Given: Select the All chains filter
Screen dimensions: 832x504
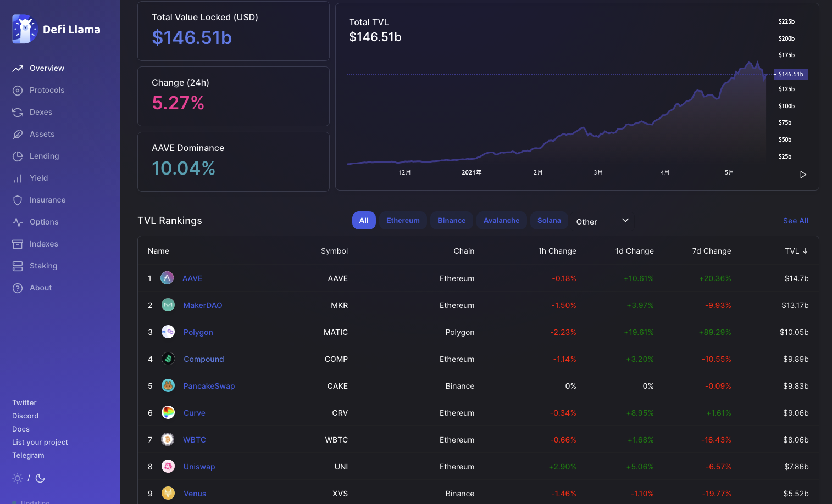Looking at the screenshot, I should click(364, 220).
